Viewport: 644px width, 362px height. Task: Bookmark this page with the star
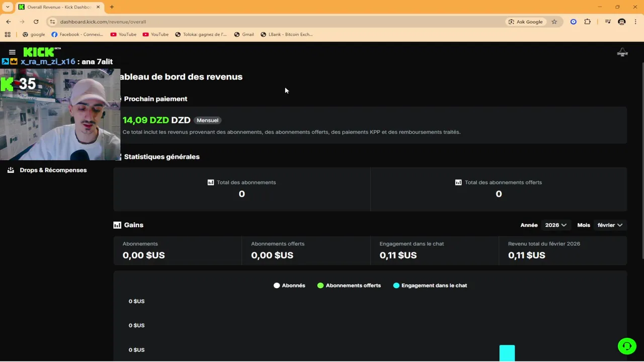coord(554,22)
